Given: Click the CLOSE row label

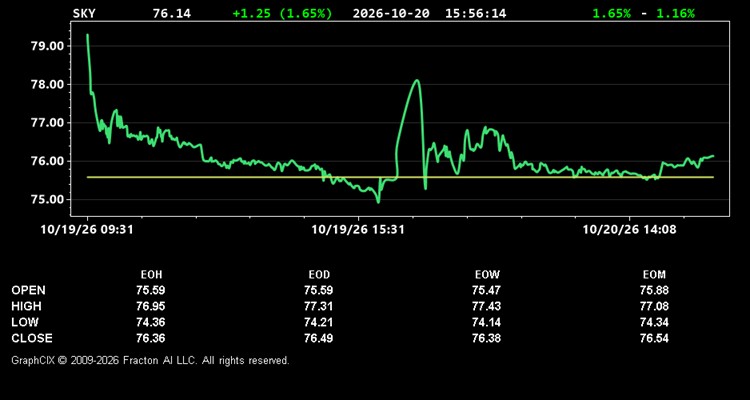Looking at the screenshot, I should click(x=32, y=338).
